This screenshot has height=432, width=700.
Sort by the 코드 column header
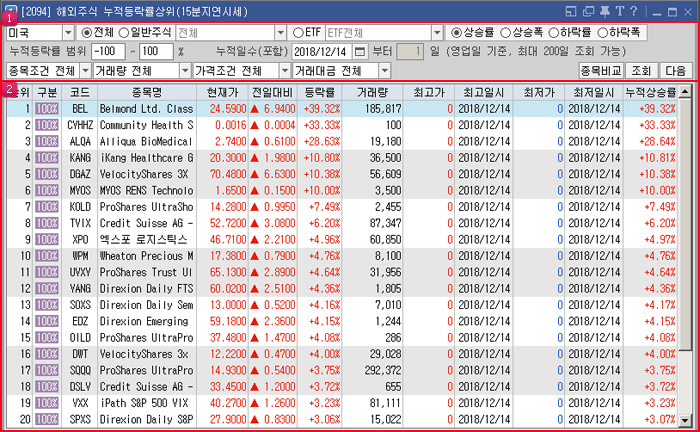[x=80, y=92]
